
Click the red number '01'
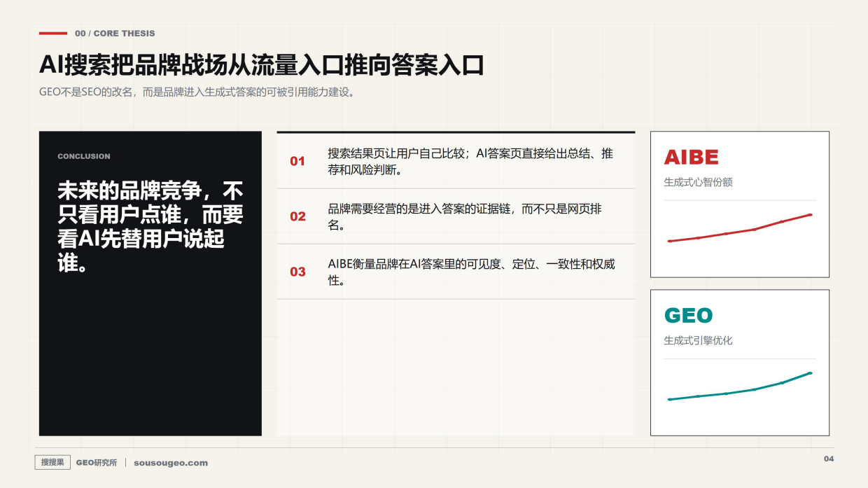coord(297,161)
